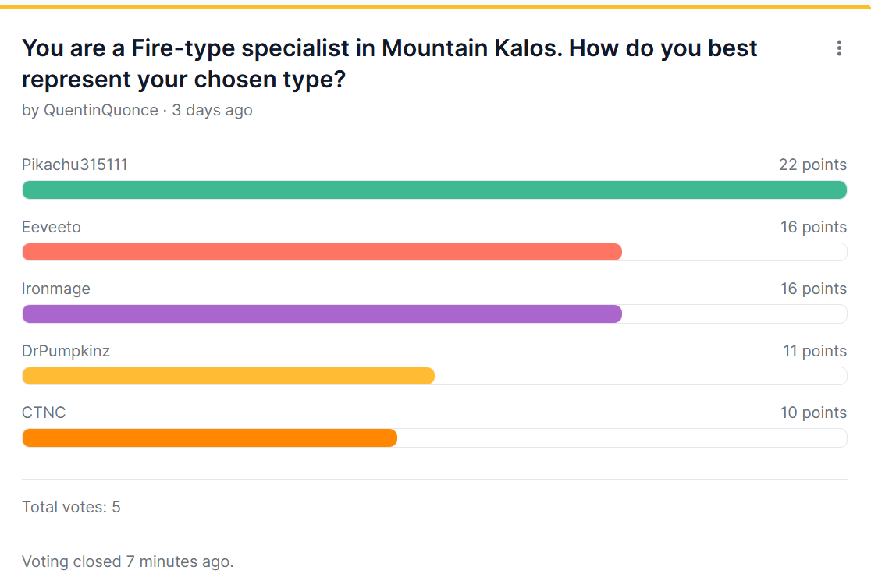This screenshot has height=588, width=871.
Task: Click Pikachu315111's green result bar
Action: point(434,190)
